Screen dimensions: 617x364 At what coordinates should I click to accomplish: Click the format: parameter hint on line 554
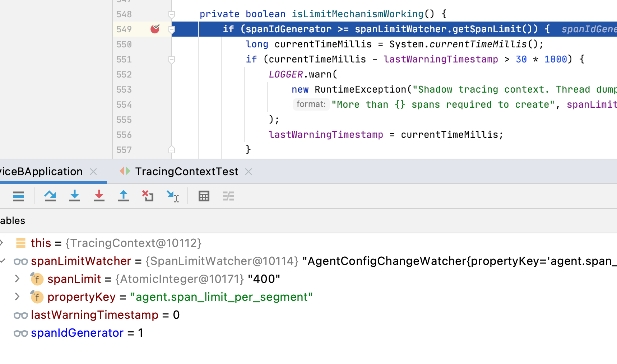311,104
